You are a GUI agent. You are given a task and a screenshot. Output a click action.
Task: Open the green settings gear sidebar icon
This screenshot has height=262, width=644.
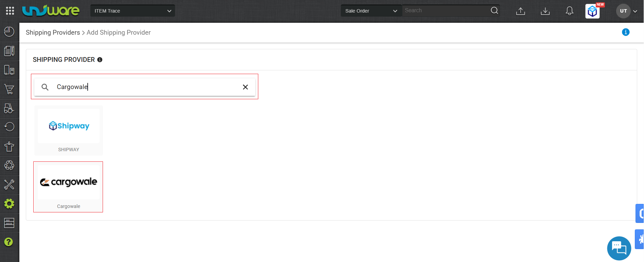pos(9,204)
